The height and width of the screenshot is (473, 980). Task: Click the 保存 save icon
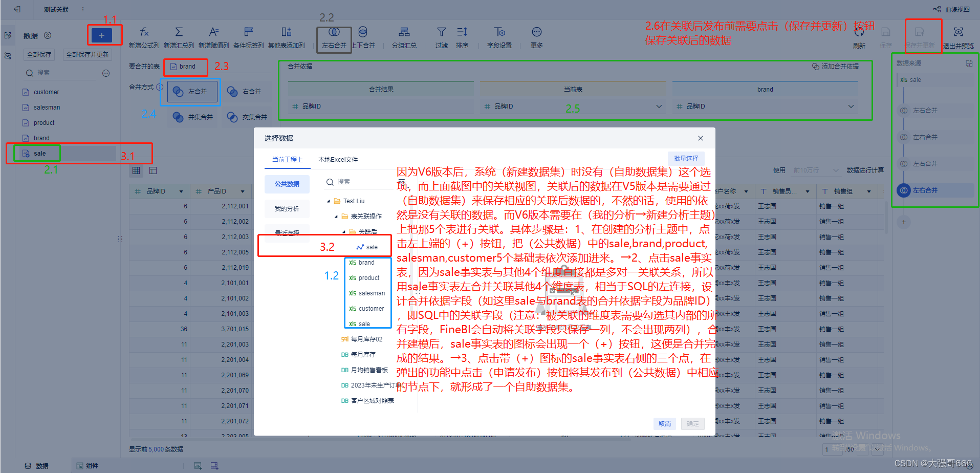(x=886, y=32)
